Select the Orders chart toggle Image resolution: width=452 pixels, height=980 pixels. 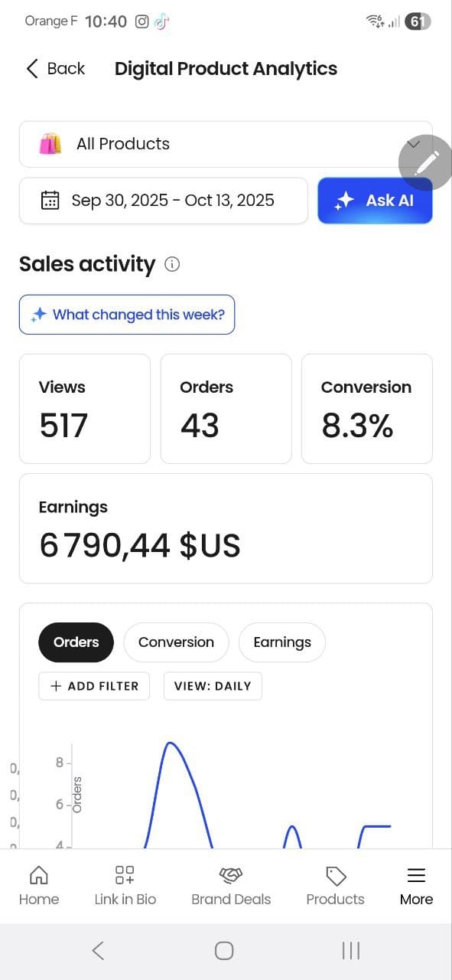76,642
